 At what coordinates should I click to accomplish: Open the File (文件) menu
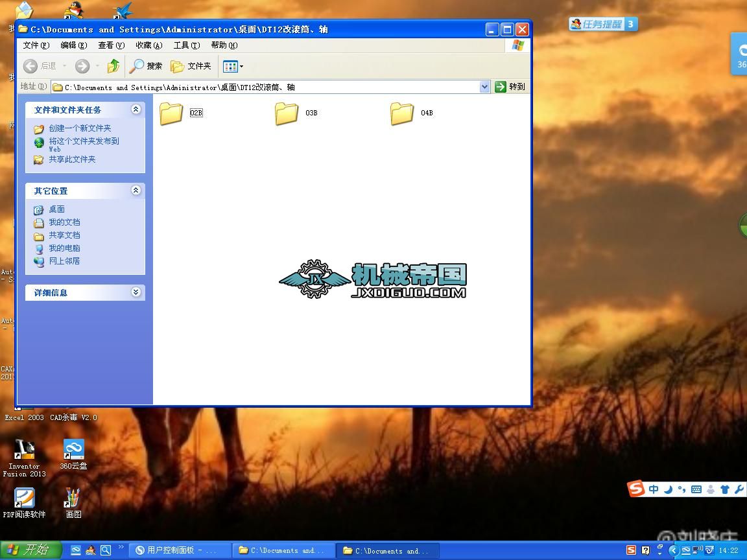(x=36, y=45)
